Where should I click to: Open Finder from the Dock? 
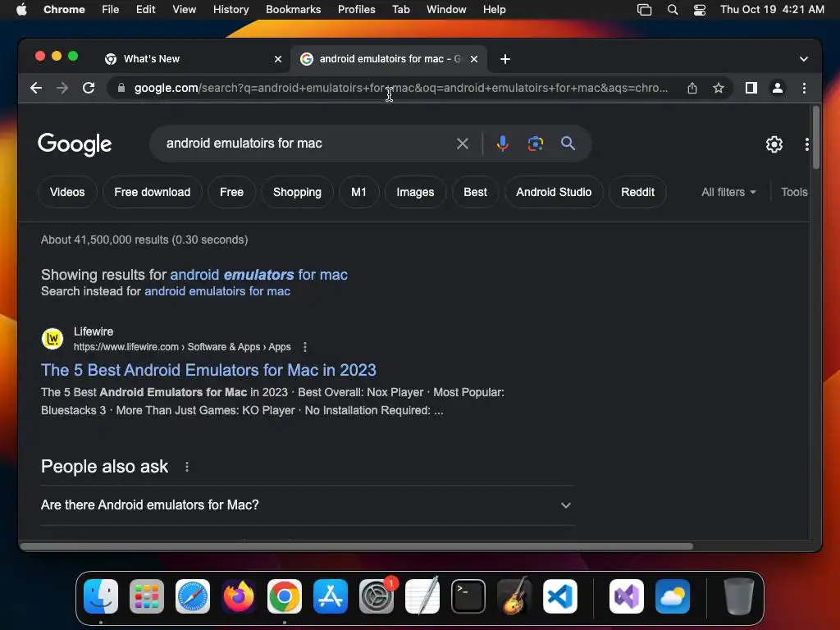click(x=101, y=596)
